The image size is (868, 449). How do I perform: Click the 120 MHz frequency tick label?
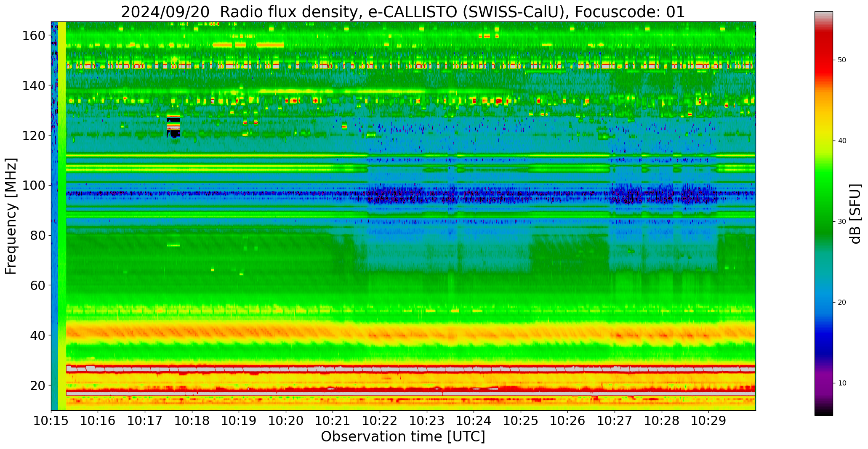pos(34,135)
